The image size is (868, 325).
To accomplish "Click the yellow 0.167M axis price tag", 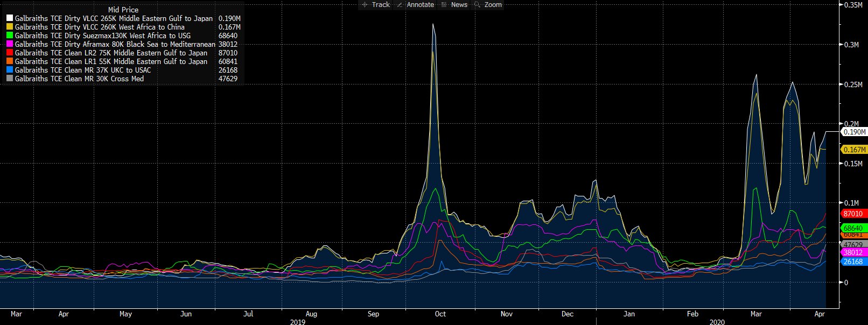I will pyautogui.click(x=853, y=150).
